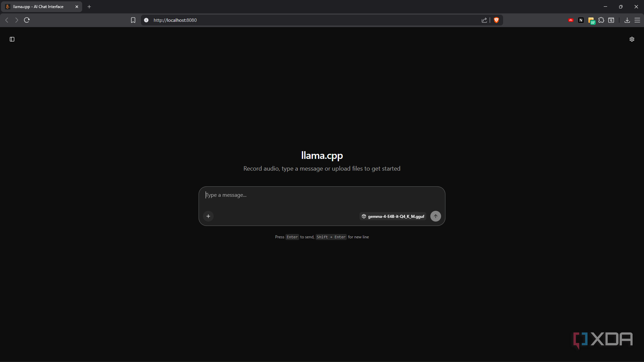
Task: Show browser downloads
Action: [627, 20]
